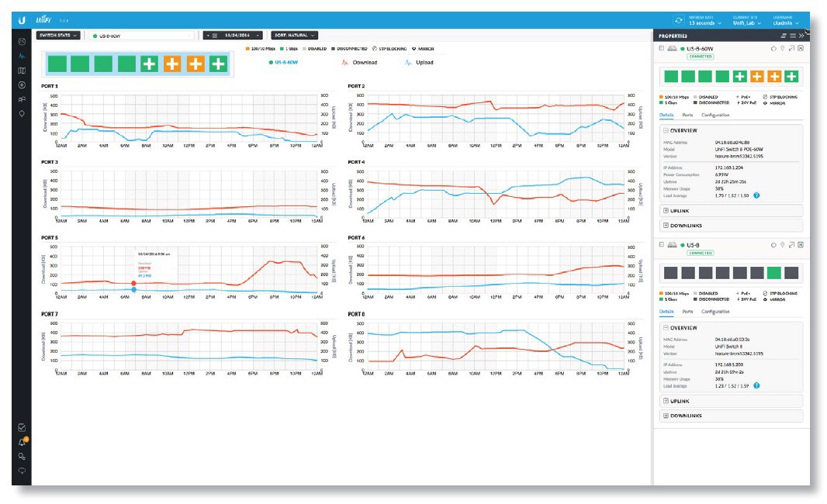
Task: Open the Statistics view in sidebar
Action: pos(22,56)
